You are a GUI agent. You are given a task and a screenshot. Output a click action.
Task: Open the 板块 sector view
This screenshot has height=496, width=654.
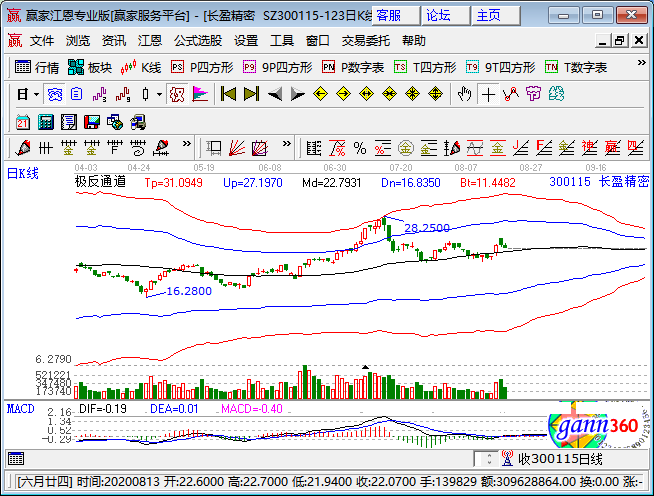90,67
